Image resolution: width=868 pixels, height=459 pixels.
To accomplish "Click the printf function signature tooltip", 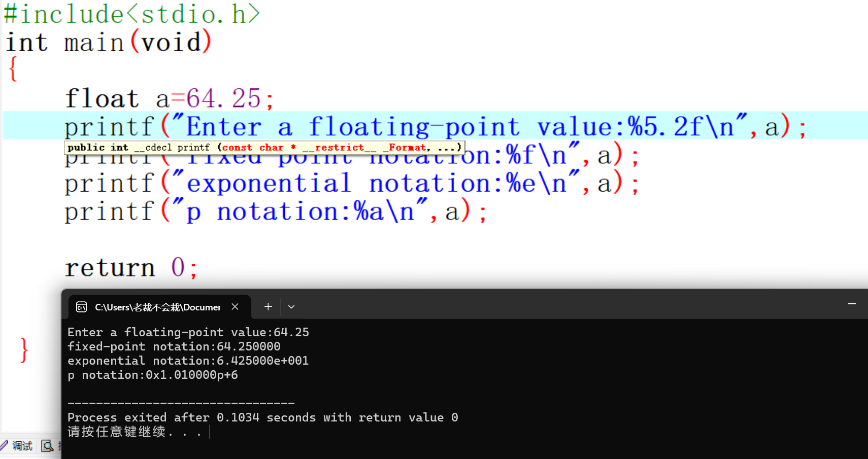I will point(264,148).
